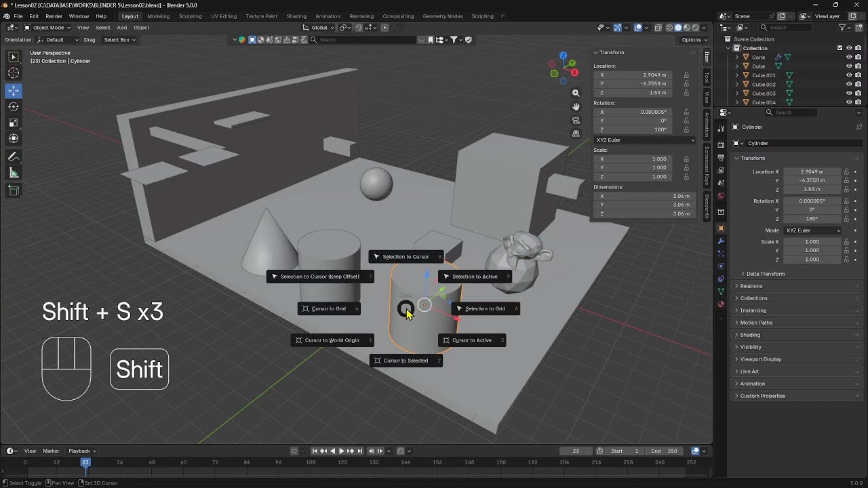Uncheck the Collection exclude checkbox
The image size is (868, 488).
coord(840,48)
